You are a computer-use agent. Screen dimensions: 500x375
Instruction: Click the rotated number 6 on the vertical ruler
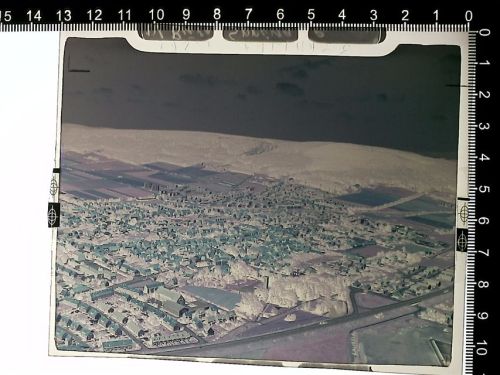(x=485, y=221)
